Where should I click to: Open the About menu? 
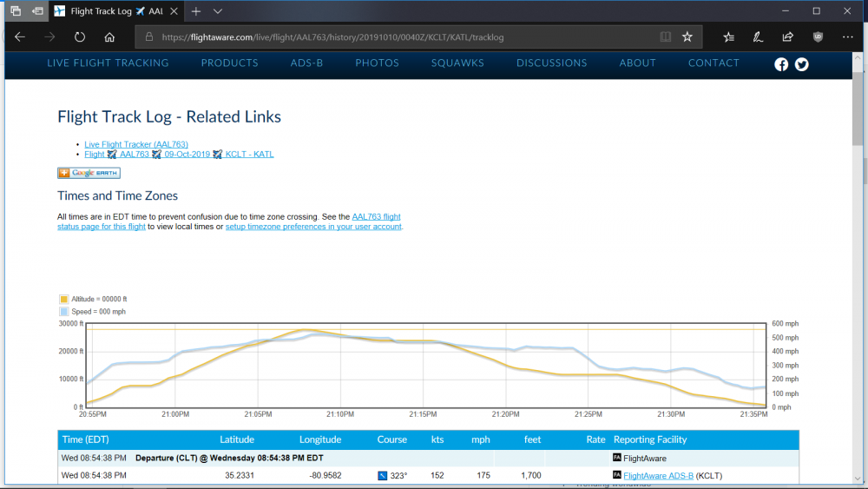click(638, 63)
